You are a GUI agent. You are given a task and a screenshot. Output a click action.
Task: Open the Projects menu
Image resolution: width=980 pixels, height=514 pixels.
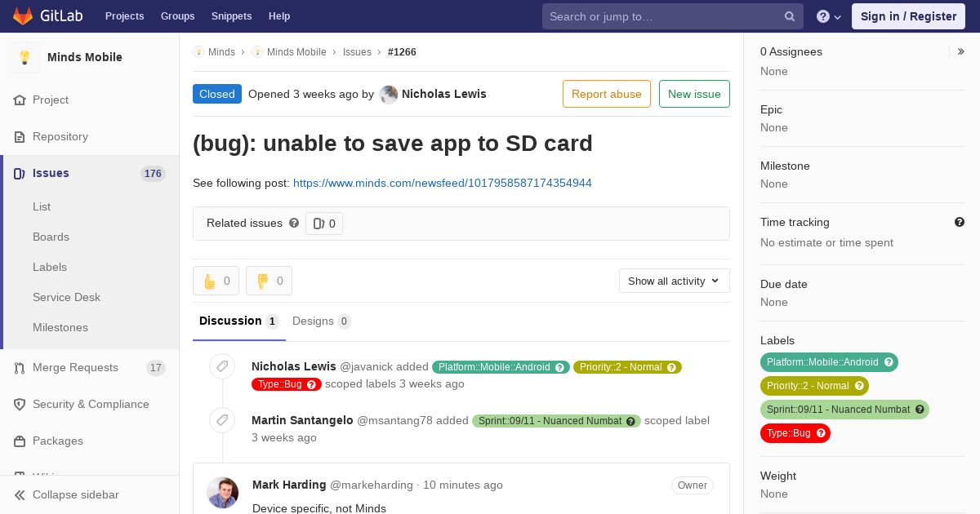pyautogui.click(x=124, y=16)
